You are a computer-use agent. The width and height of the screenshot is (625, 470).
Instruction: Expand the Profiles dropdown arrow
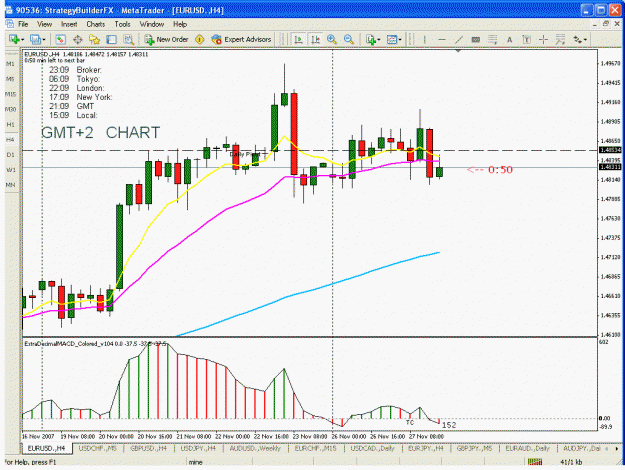[x=43, y=39]
